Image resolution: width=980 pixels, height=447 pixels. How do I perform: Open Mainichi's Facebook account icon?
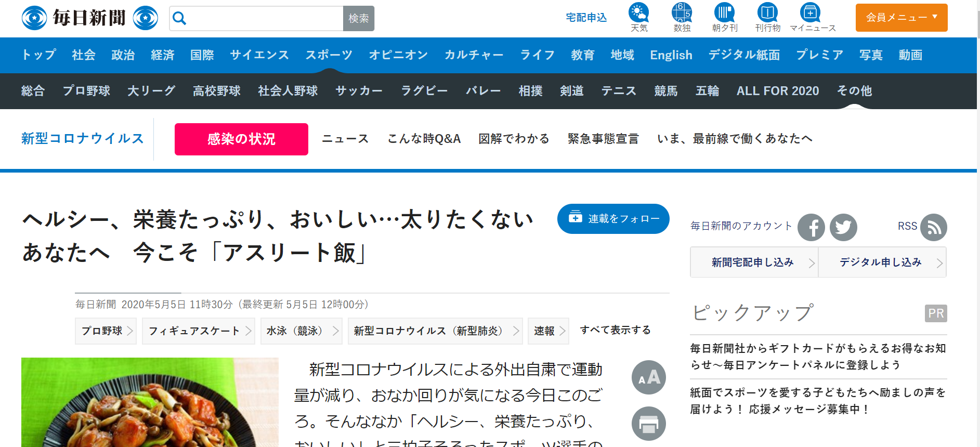coord(811,227)
